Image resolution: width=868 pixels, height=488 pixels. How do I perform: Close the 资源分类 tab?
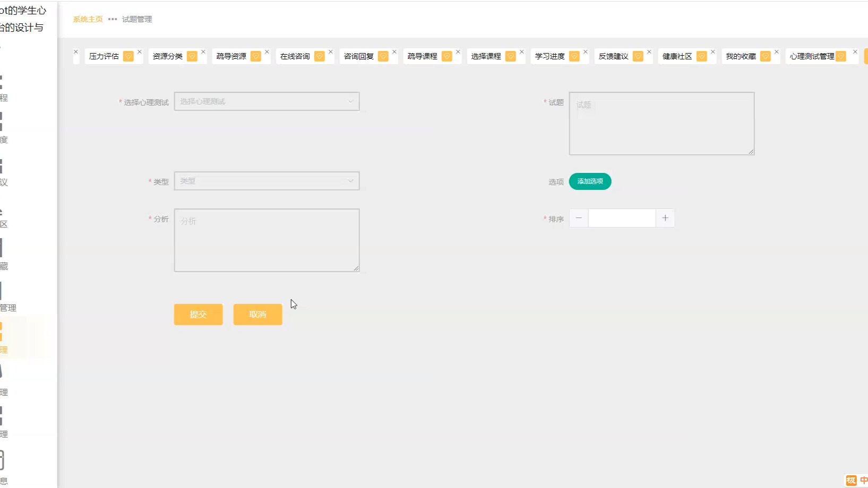tap(203, 52)
